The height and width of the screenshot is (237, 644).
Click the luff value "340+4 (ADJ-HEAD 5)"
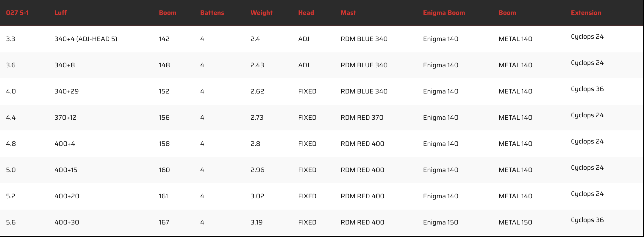pyautogui.click(x=86, y=39)
